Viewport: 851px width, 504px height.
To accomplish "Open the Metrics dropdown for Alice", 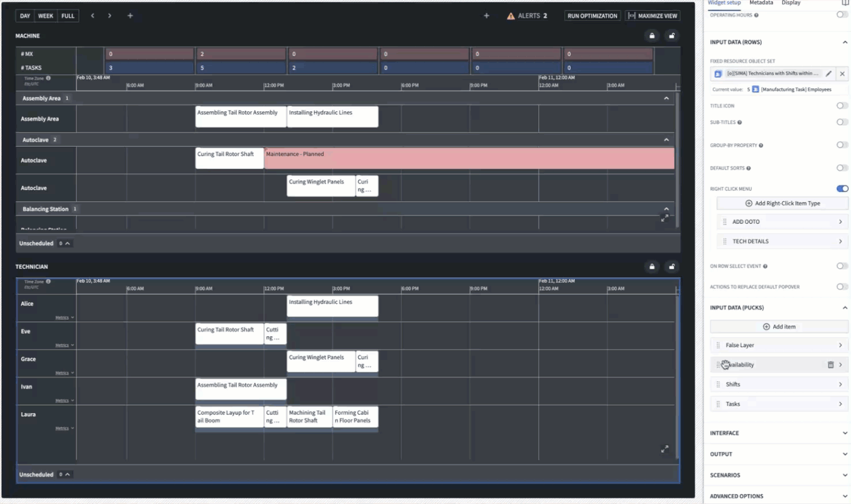I will (65, 317).
